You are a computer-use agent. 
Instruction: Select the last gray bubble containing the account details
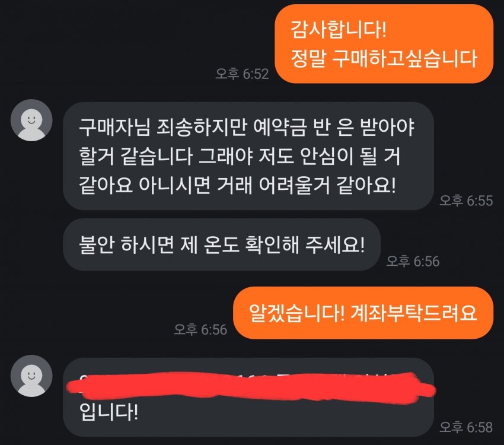[x=248, y=397]
